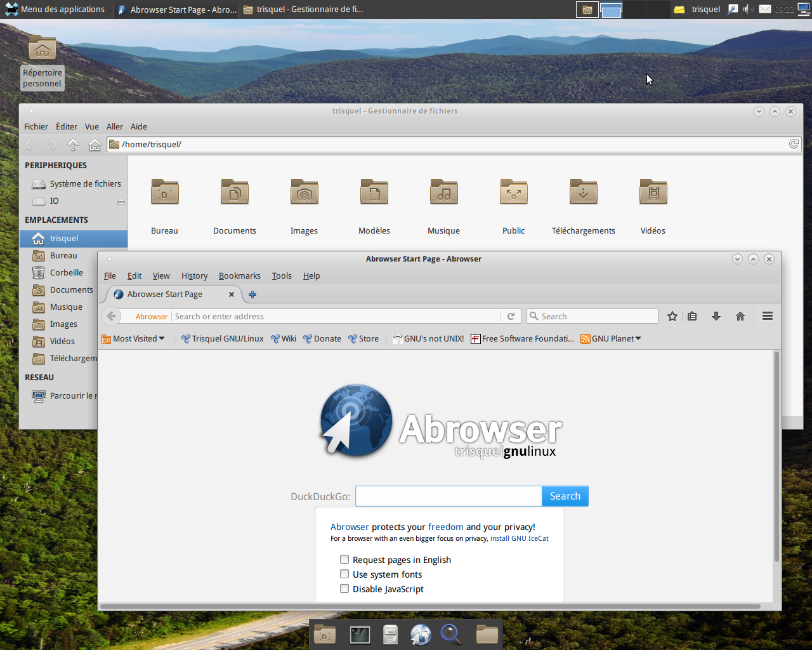812x650 pixels.
Task: Open the Documents folder icon in file manager
Action: (x=235, y=192)
